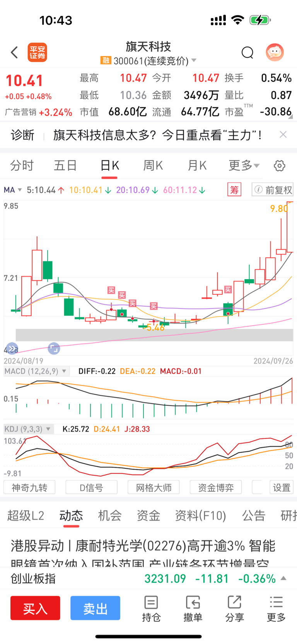297x644 pixels.
Task: Open the search magnifier icon
Action: [x=247, y=52]
